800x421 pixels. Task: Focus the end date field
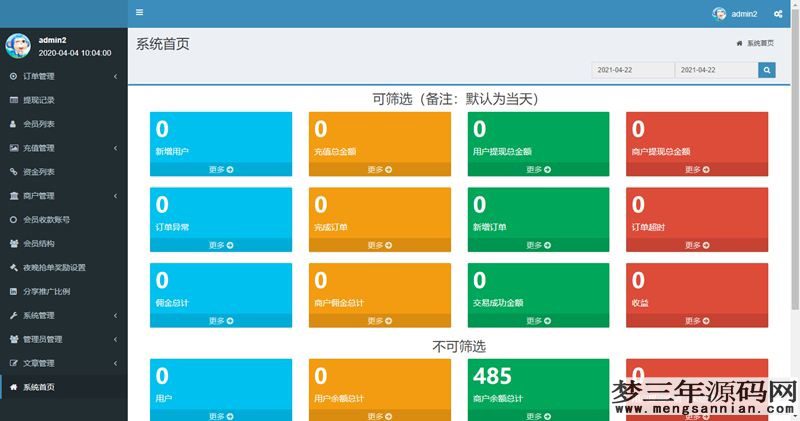(x=716, y=70)
